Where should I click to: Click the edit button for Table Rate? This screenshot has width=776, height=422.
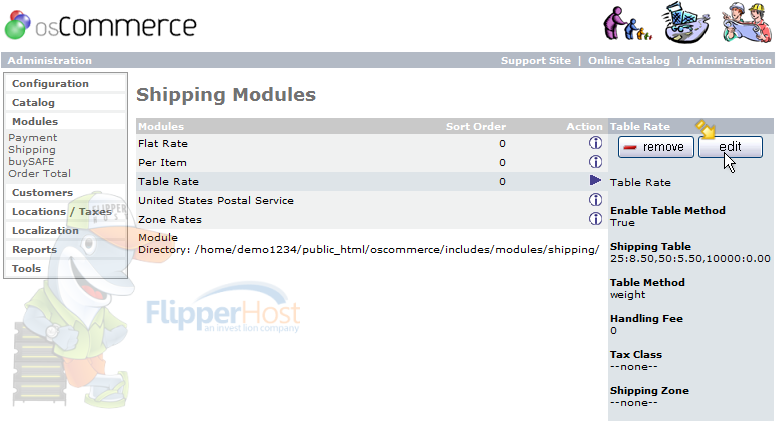tap(730, 147)
